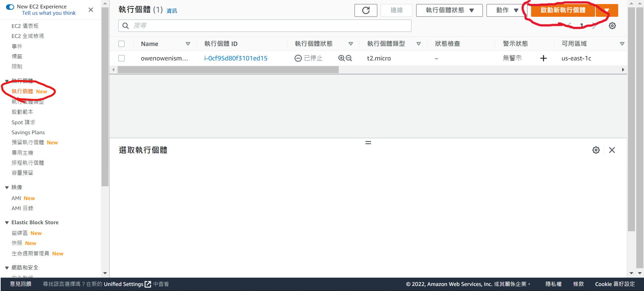Collapse the 映像 sidebar section
Image resolution: width=644 pixels, height=291 pixels.
[7, 187]
